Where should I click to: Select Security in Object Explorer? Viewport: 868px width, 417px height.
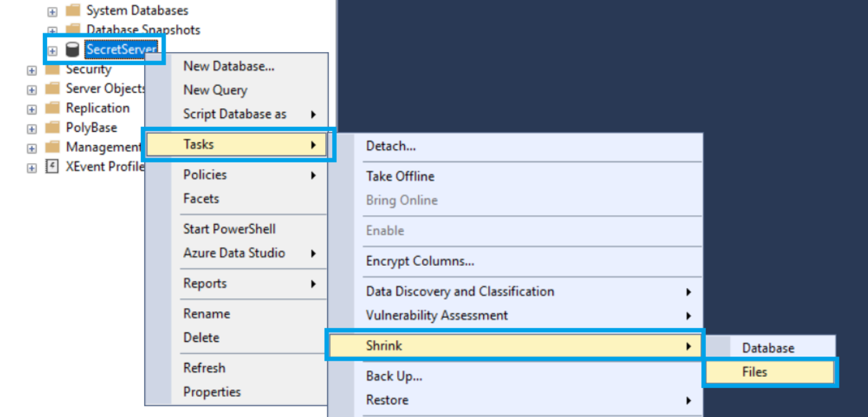(x=88, y=69)
